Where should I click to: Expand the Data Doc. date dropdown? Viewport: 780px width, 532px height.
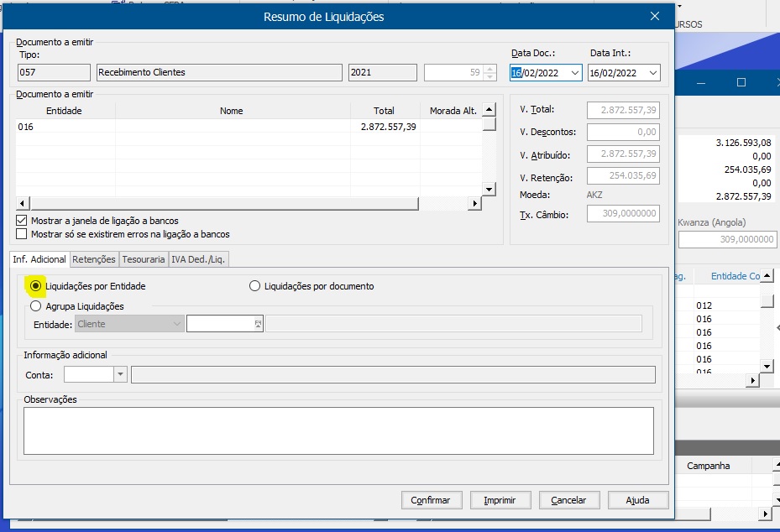pos(574,73)
